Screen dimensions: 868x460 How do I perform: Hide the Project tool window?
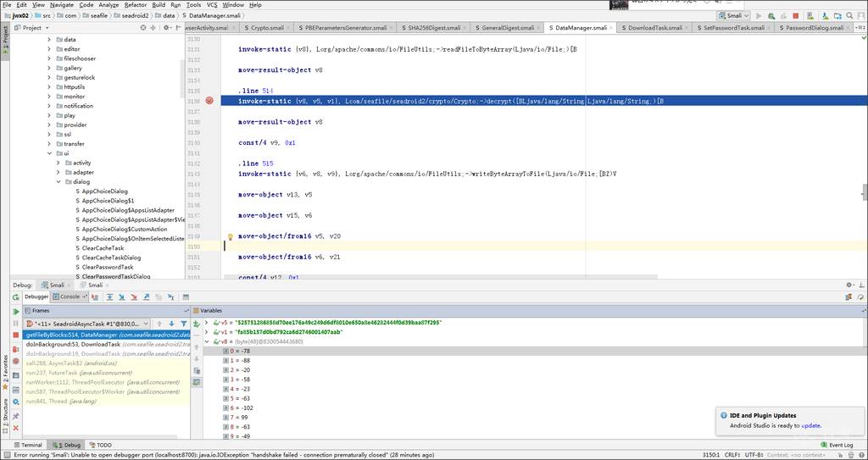178,27
